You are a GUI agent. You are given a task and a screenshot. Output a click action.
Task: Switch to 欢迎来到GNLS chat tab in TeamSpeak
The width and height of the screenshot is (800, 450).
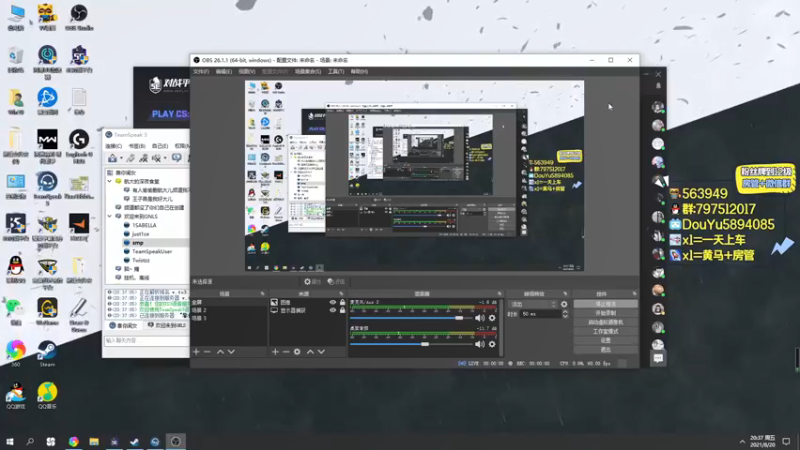(x=166, y=326)
